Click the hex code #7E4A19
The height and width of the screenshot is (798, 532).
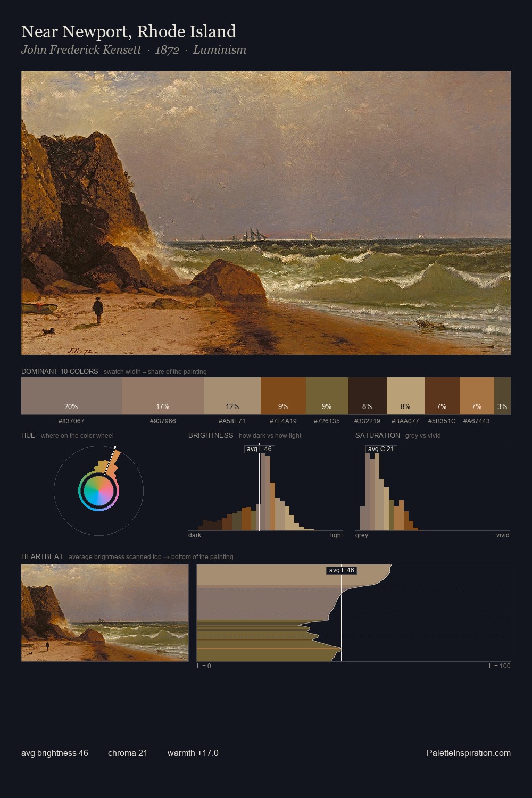283,421
